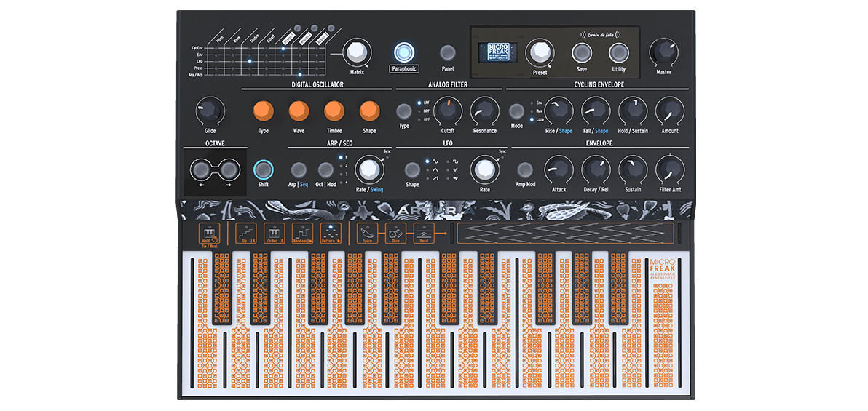Push the LFO Shape button

[412, 169]
